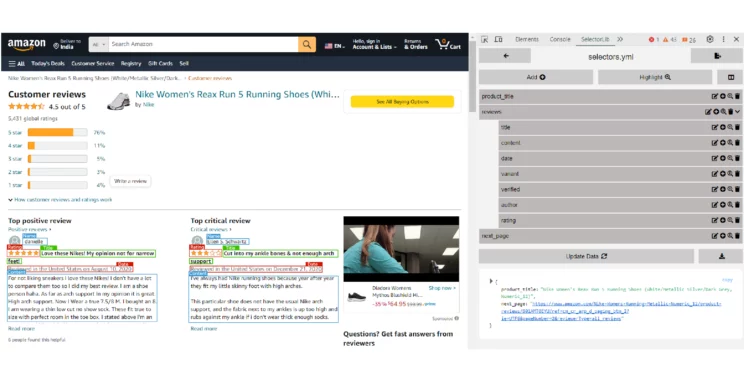Click the edit icon for product_title
The image size is (744, 378).
point(715,96)
